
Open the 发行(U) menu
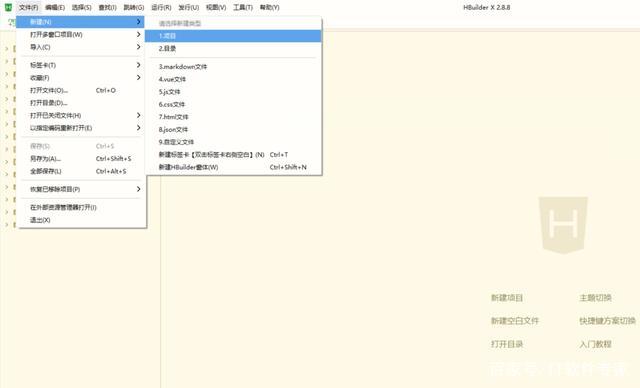coord(189,7)
